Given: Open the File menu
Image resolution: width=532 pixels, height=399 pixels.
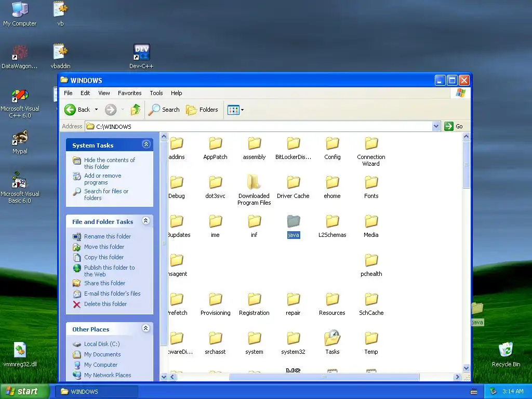Looking at the screenshot, I should click(x=68, y=93).
